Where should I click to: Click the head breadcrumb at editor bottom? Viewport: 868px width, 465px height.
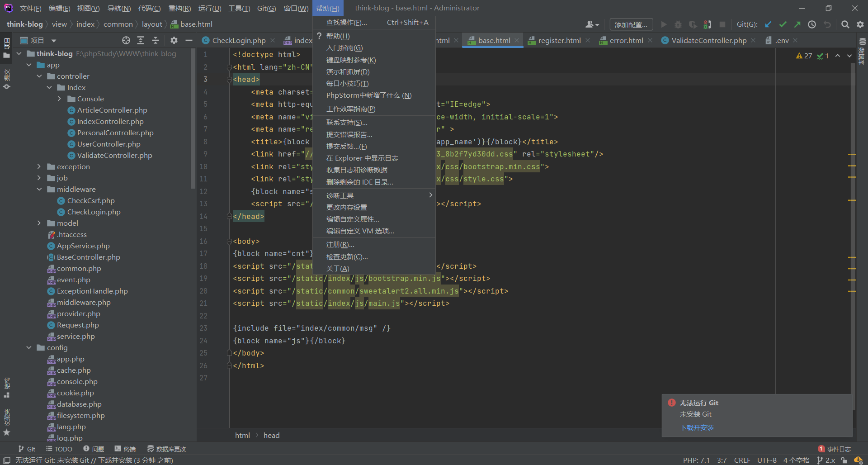(272, 435)
